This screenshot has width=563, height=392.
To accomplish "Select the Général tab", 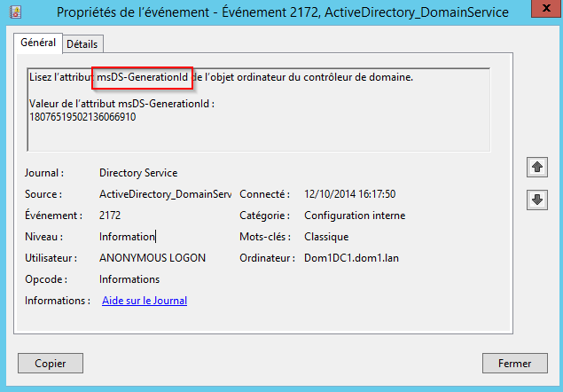I will point(38,43).
